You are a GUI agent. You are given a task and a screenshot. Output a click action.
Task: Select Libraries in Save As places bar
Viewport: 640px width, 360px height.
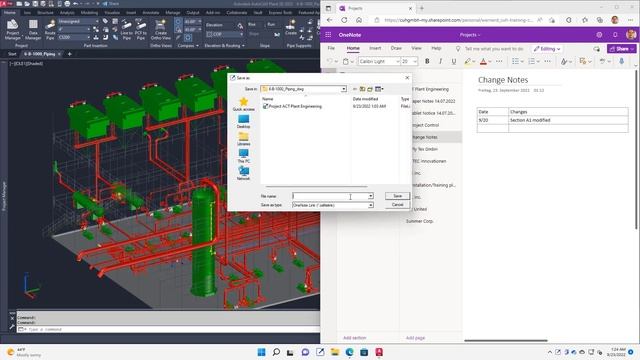244,139
